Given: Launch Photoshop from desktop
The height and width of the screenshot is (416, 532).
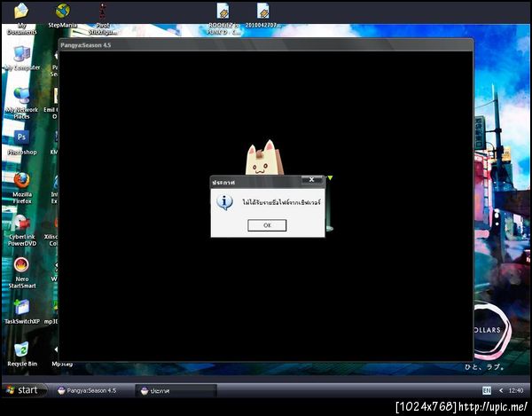Looking at the screenshot, I should (x=22, y=143).
